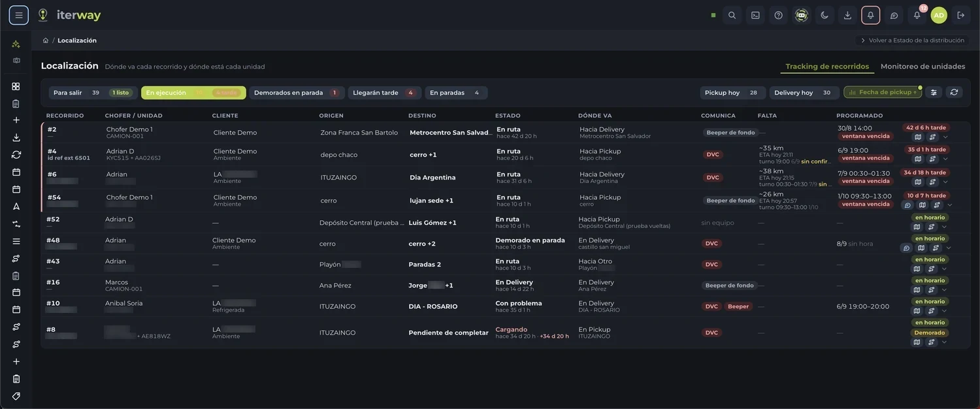Expand the row for route #10

point(944,311)
